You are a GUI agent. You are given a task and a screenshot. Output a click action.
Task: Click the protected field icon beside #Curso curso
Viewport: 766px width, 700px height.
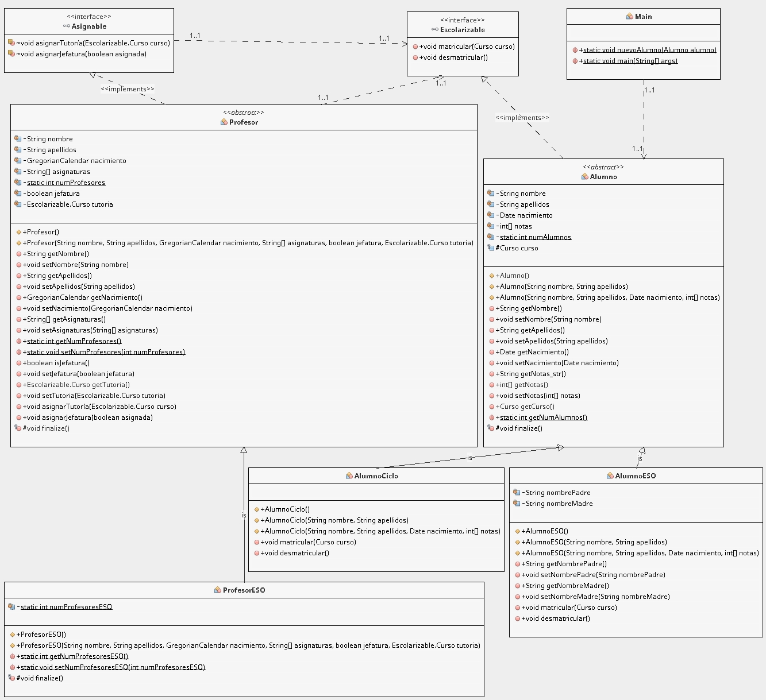(x=490, y=248)
